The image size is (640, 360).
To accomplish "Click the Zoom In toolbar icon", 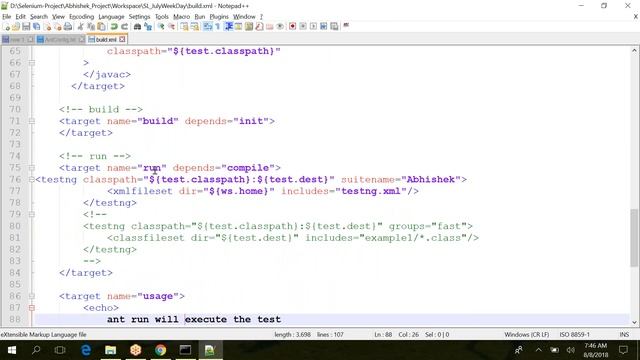I will point(161,26).
